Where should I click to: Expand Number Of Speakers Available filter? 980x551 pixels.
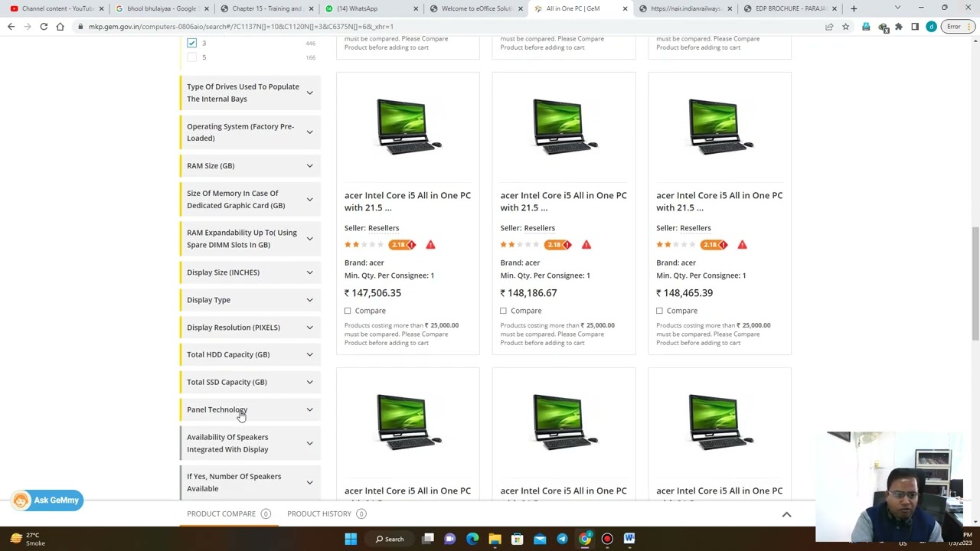pos(250,482)
